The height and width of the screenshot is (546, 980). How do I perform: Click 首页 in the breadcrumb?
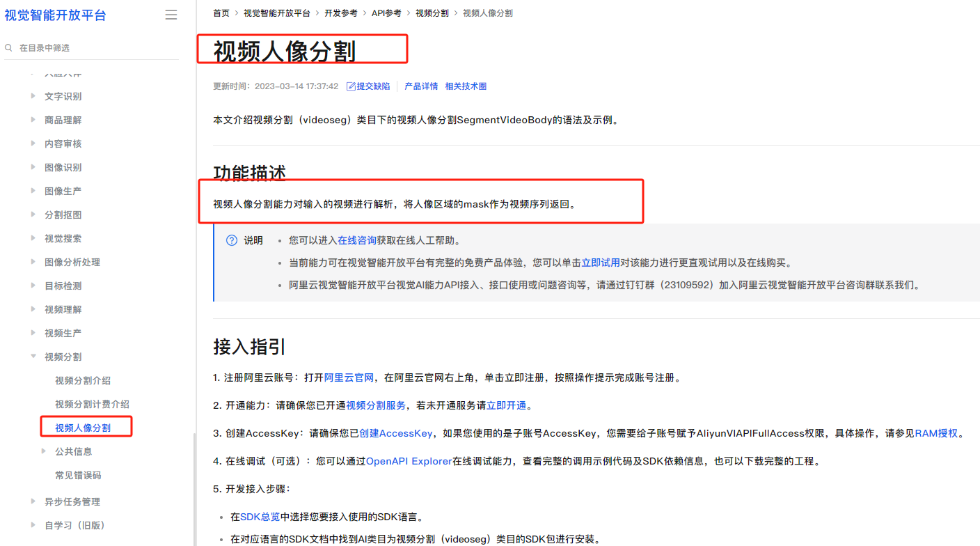(x=221, y=13)
